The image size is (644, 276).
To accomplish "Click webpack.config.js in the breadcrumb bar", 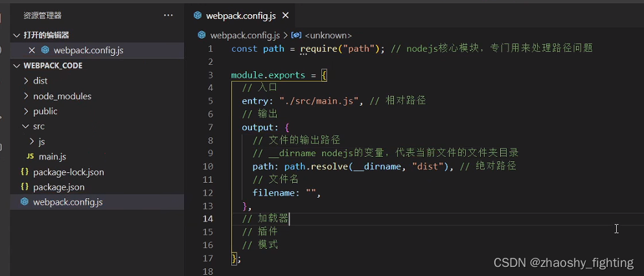I will click(245, 36).
